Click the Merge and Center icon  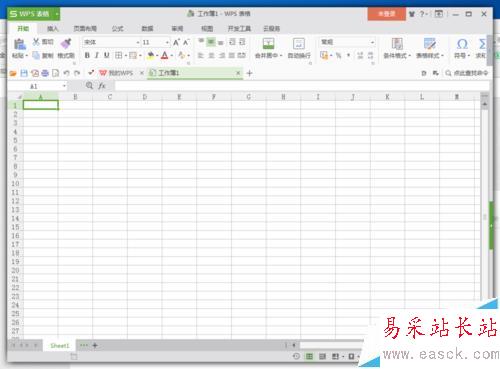point(268,44)
